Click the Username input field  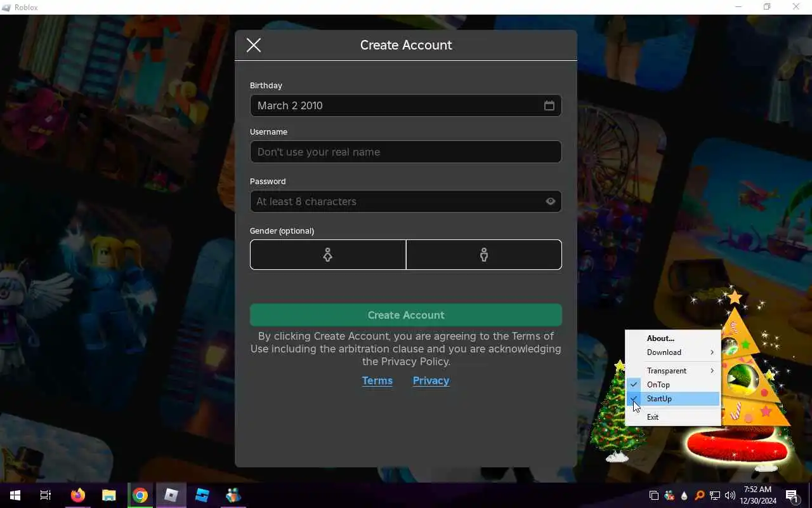(x=406, y=152)
